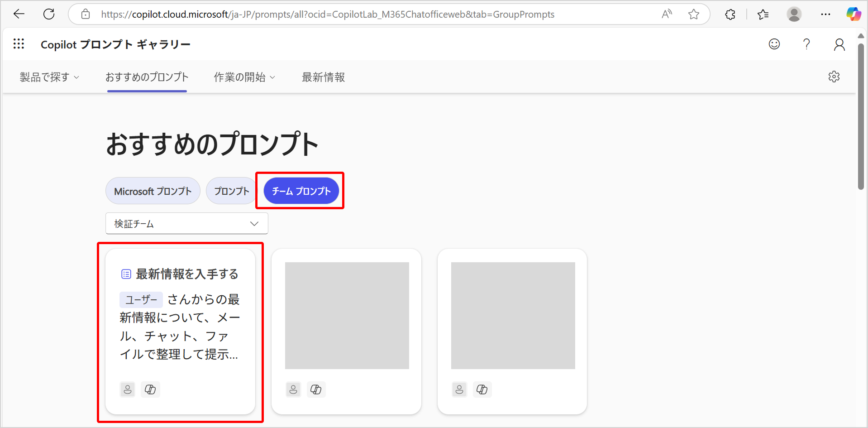Open Copilot sidebar icon in browser

[854, 14]
